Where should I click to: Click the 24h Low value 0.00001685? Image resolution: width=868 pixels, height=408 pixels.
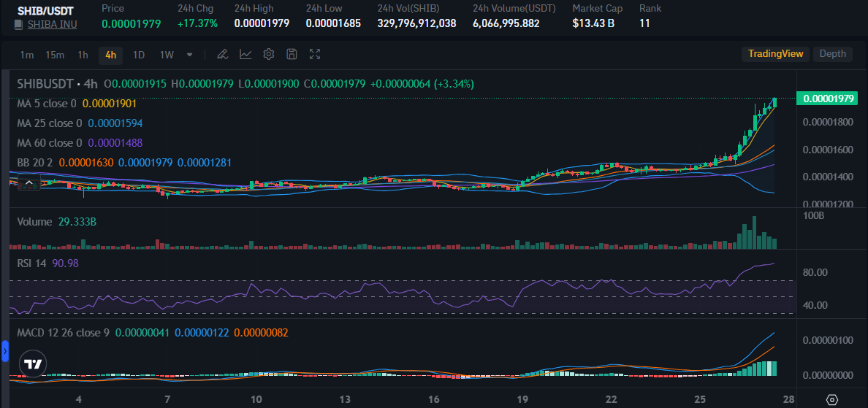click(x=333, y=24)
